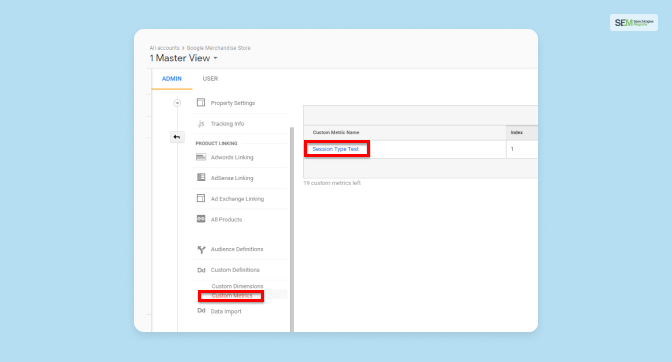Click the 19 custom metrics left text

pos(332,183)
